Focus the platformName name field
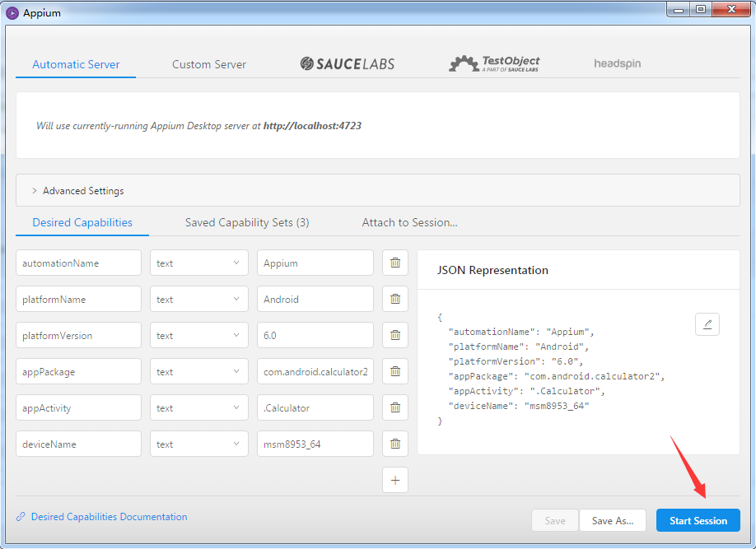 pos(78,299)
